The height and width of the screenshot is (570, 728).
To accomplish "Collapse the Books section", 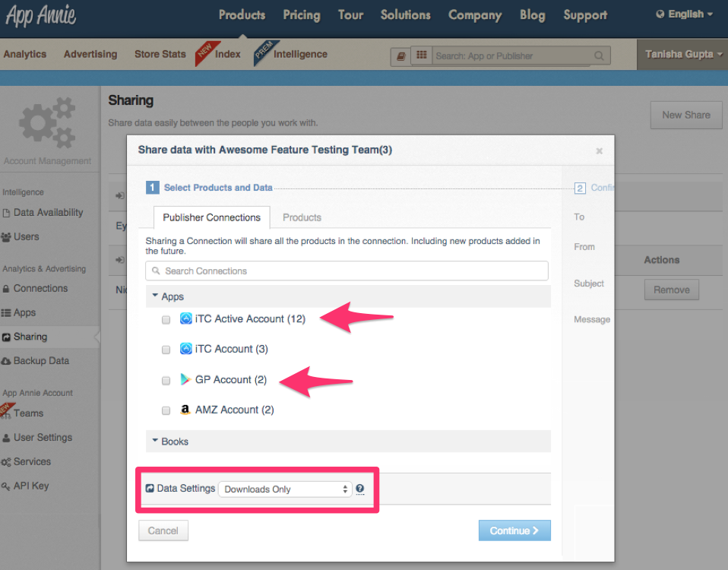I will coord(348,442).
